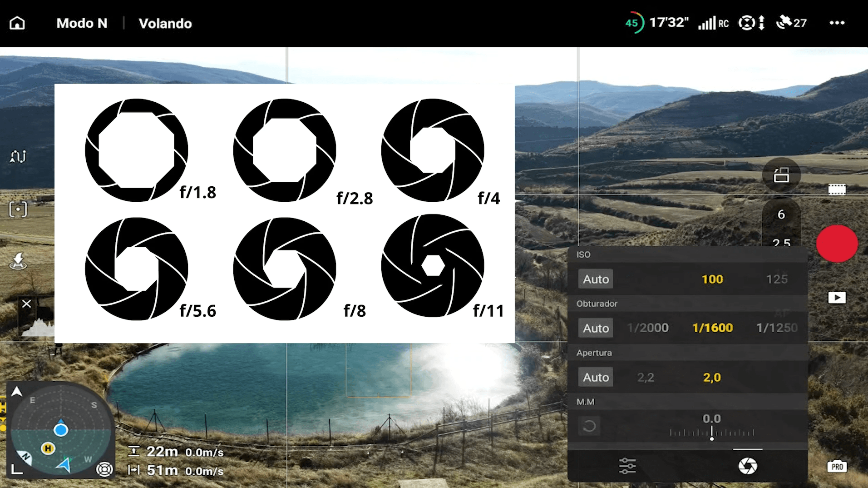The image size is (868, 488).
Task: Tap the compass north arrow icon
Action: pos(16,392)
